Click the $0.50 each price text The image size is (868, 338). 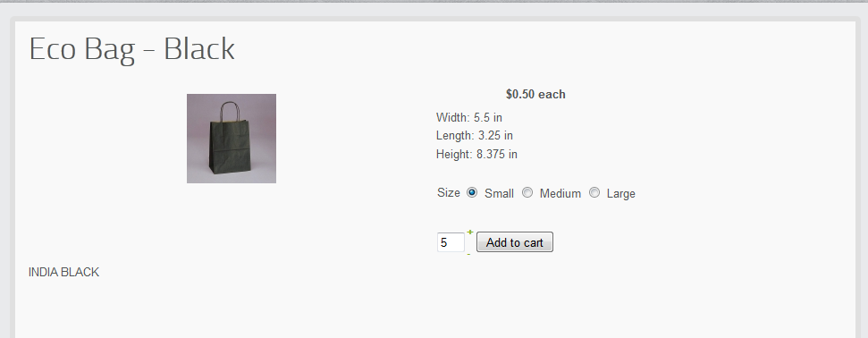535,94
